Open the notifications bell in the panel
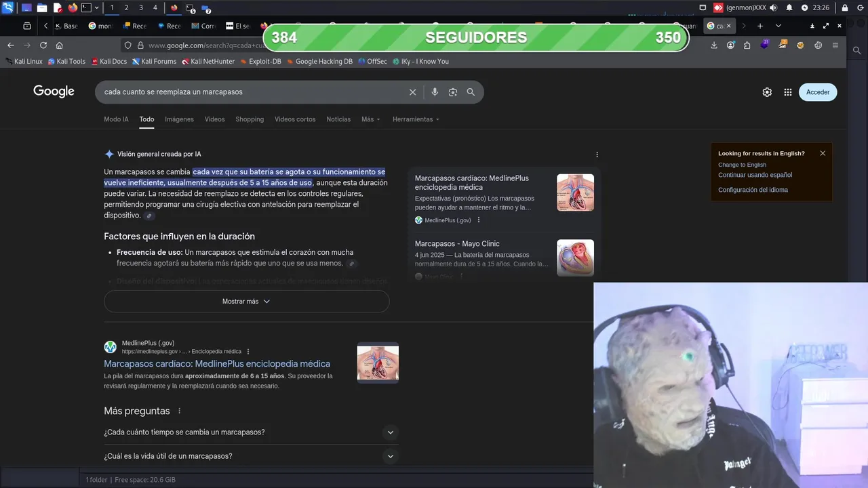Image resolution: width=868 pixels, height=488 pixels. [789, 7]
